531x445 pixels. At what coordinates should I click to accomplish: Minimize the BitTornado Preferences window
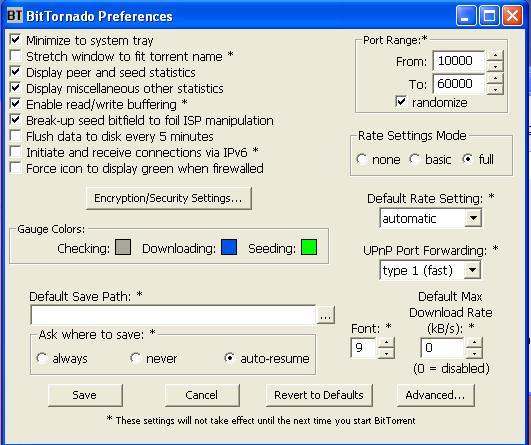(466, 16)
